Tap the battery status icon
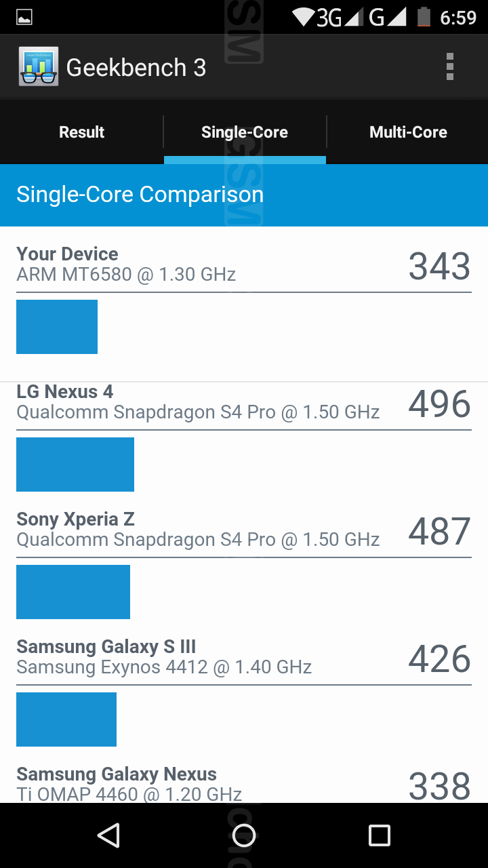 (424, 17)
